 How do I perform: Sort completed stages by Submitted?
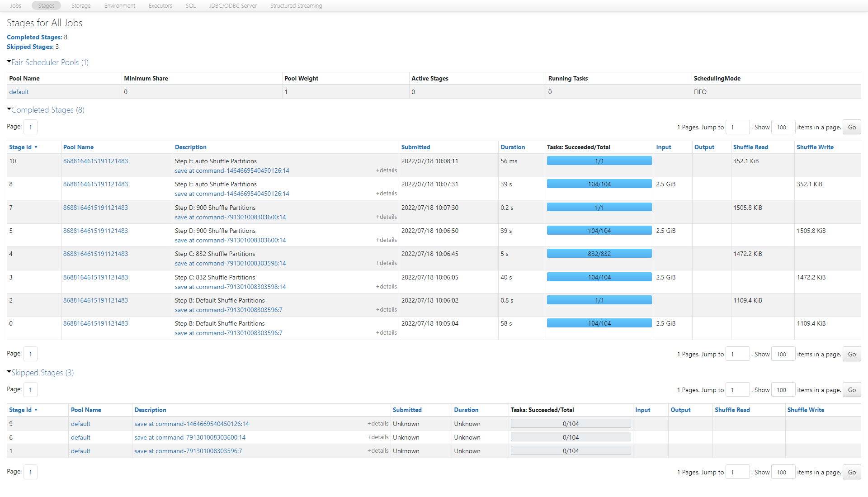pos(415,147)
